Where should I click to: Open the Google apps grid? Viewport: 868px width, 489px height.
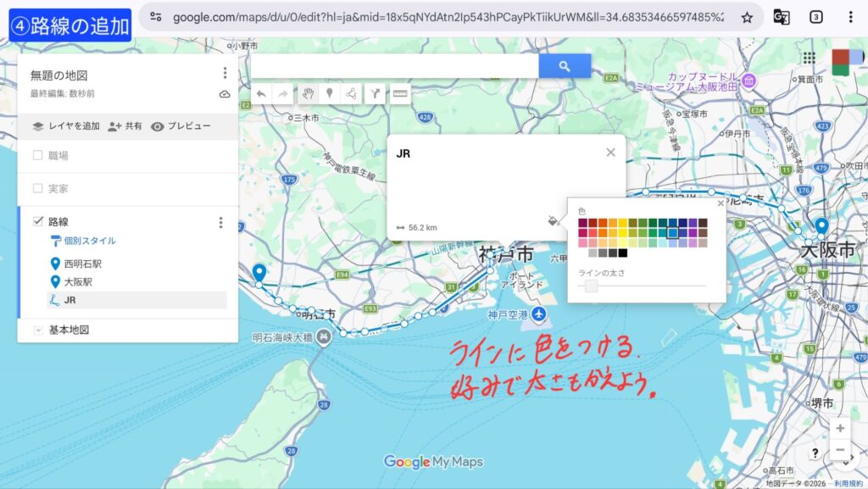coord(809,58)
